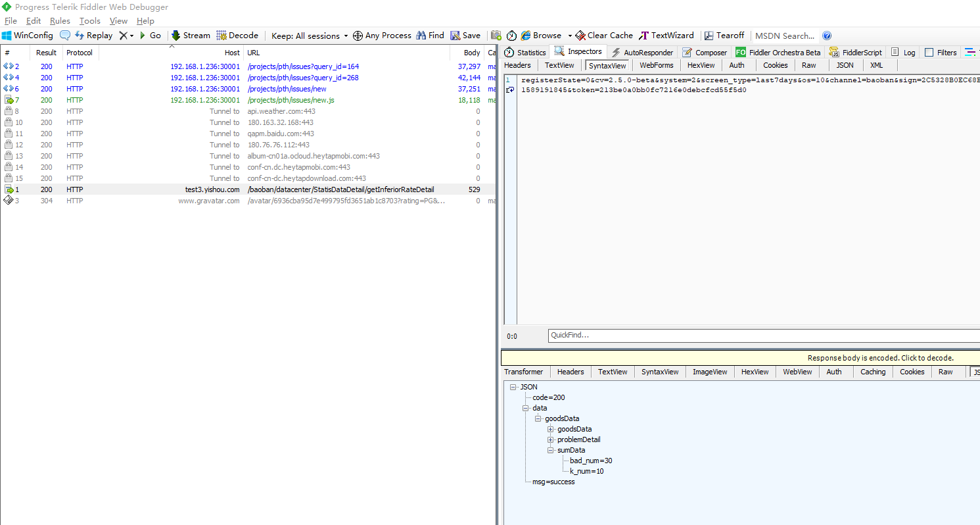Click the blue help question mark icon
This screenshot has width=980, height=525.
pos(827,36)
